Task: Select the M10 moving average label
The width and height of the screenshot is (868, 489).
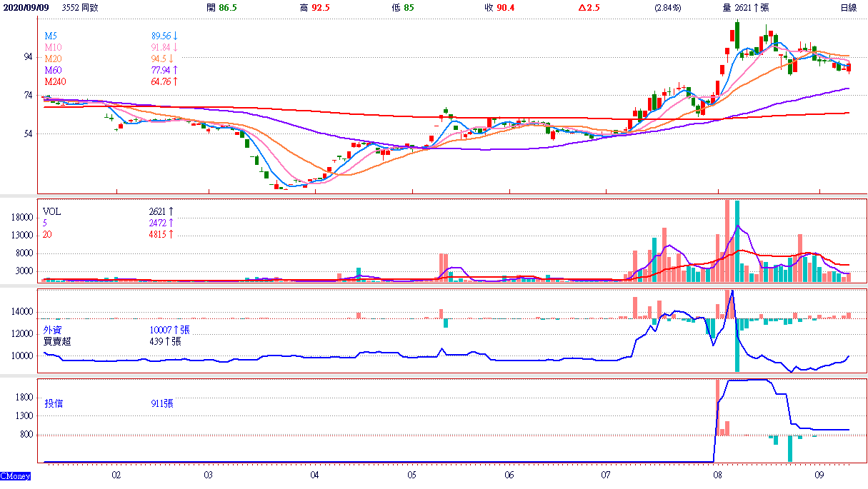Action: tap(53, 47)
